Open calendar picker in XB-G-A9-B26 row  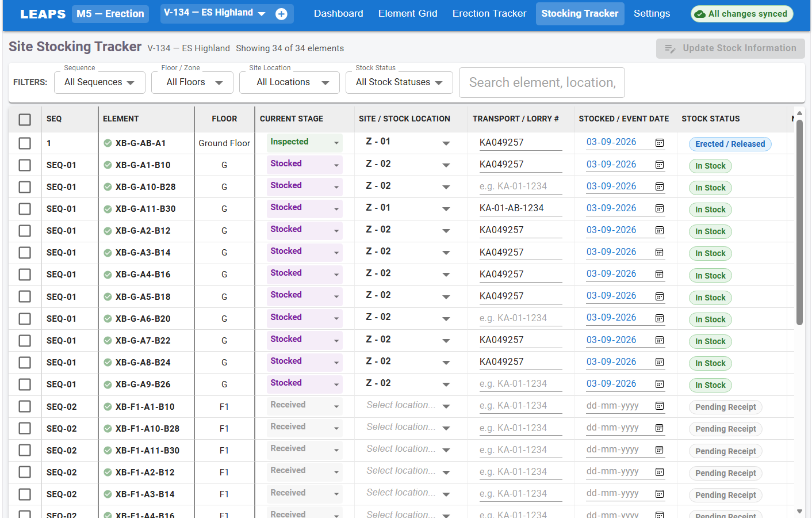[660, 384]
